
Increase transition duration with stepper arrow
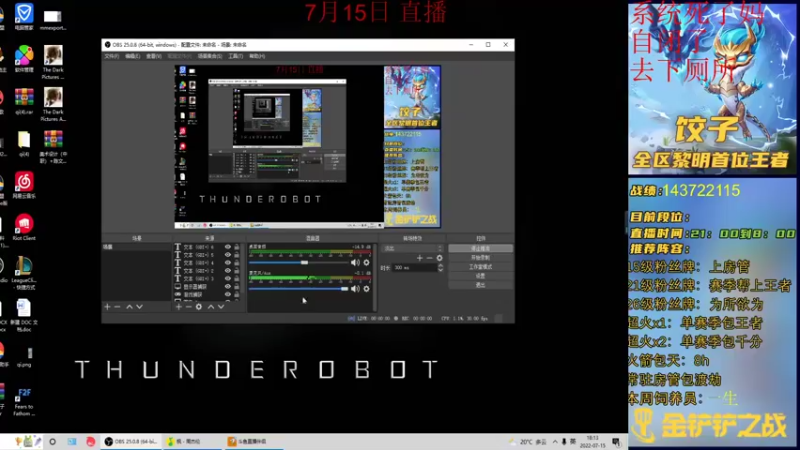coord(440,265)
